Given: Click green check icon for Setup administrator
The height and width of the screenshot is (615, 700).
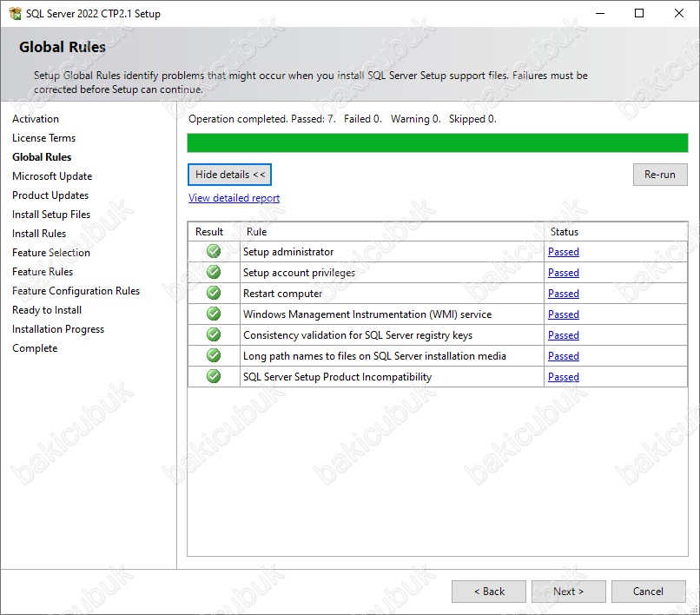Looking at the screenshot, I should click(214, 251).
